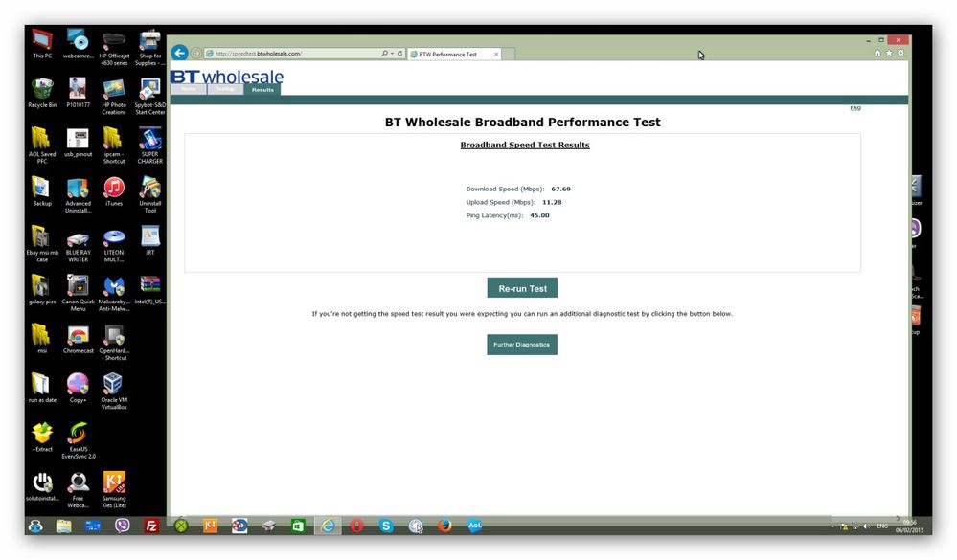Click Internet Explorer taskbar icon
This screenshot has height=560, width=957.
click(328, 526)
